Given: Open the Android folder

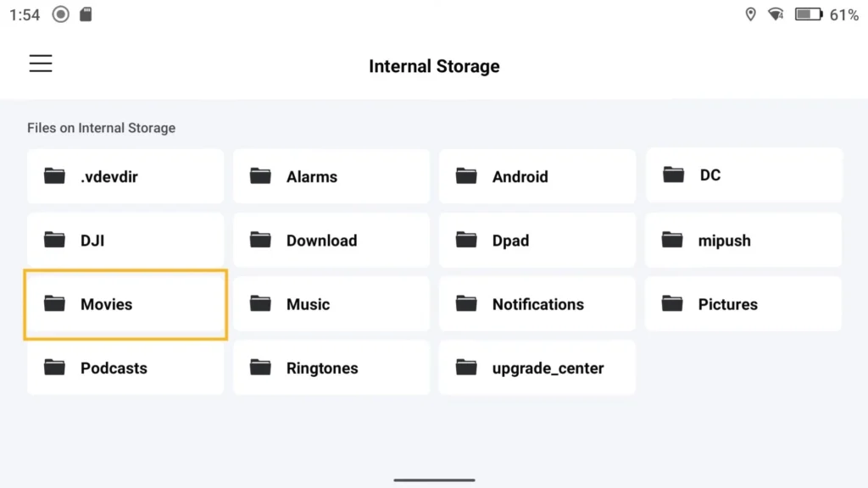Looking at the screenshot, I should (x=537, y=176).
